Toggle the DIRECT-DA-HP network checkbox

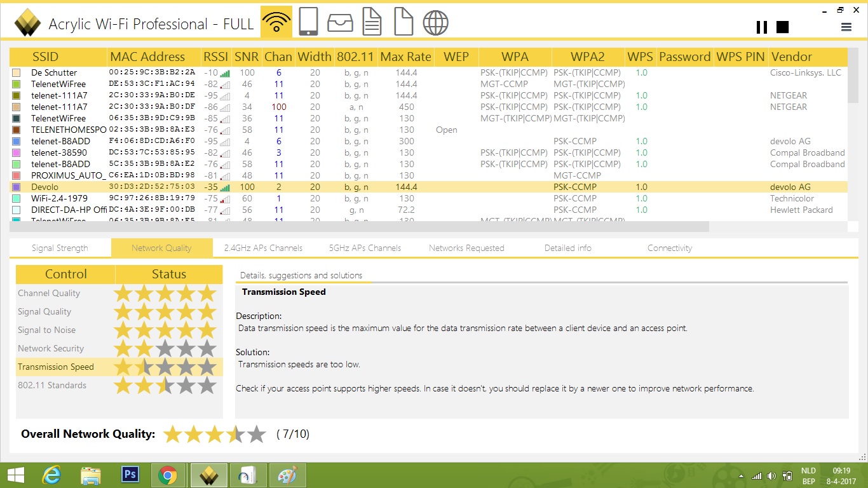17,210
